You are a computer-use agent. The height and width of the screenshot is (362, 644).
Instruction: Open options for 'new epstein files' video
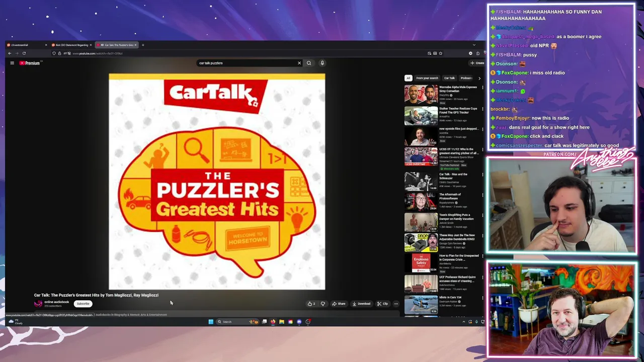click(482, 129)
